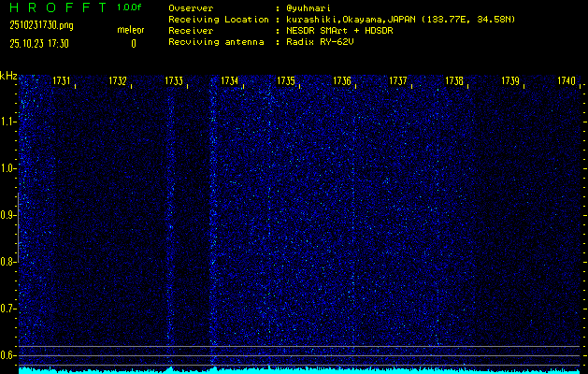588x374 pixels.
Task: Click the Ovserver field label
Action: click(191, 7)
